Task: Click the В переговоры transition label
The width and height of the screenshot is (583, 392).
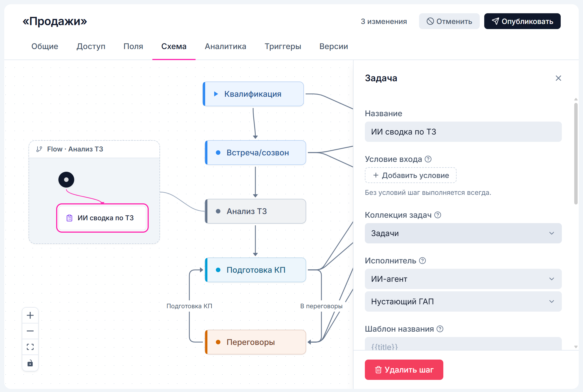Action: tap(321, 306)
